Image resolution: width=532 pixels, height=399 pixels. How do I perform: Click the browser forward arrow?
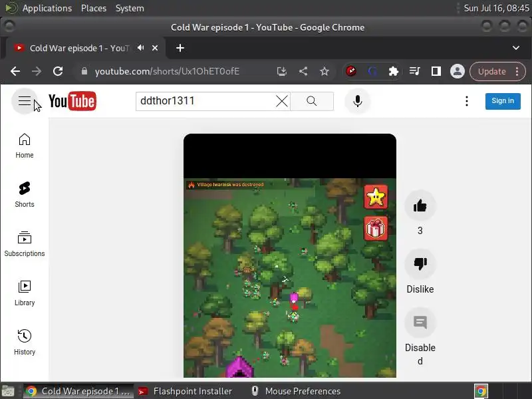37,71
